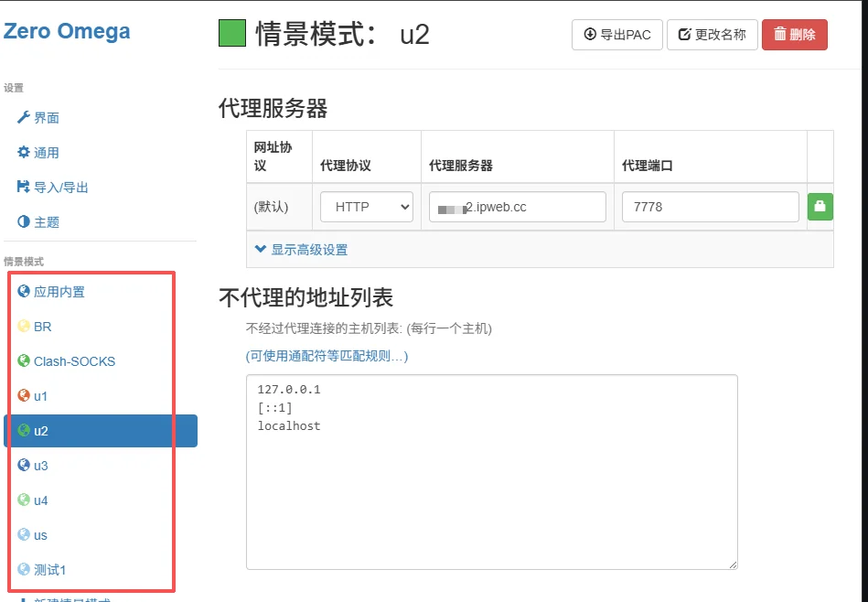Delete the profile with 删除 button
The height and width of the screenshot is (602, 868).
point(795,35)
